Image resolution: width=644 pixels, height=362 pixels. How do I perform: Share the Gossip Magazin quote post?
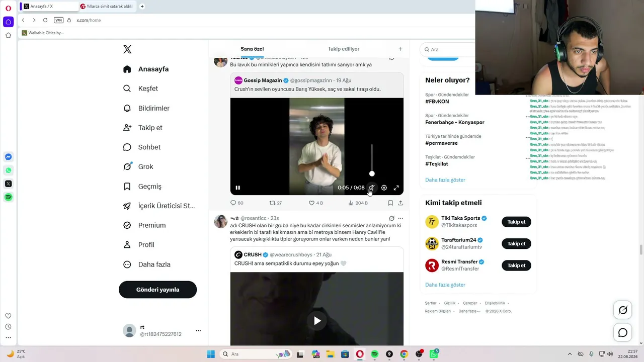[400, 203]
